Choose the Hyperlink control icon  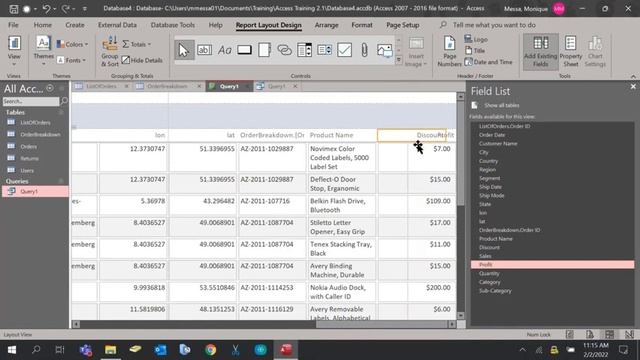tap(284, 50)
